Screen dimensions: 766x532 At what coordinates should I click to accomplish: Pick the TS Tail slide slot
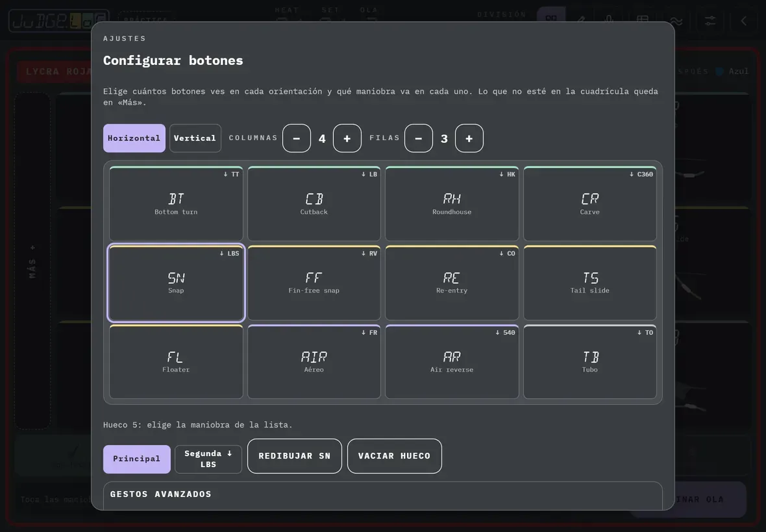(589, 283)
